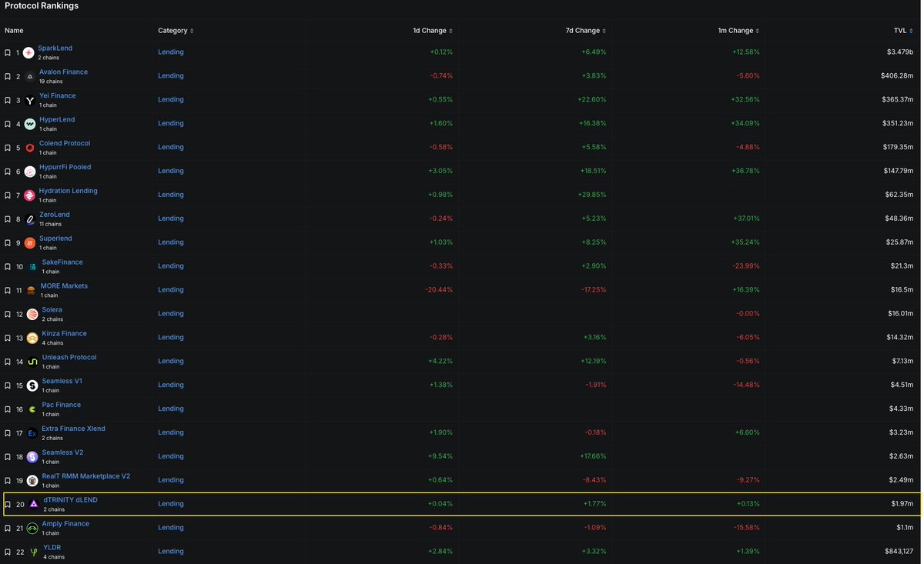Screen dimensions: 924x564
Task: Open the Amply Finance link
Action: pyautogui.click(x=65, y=524)
